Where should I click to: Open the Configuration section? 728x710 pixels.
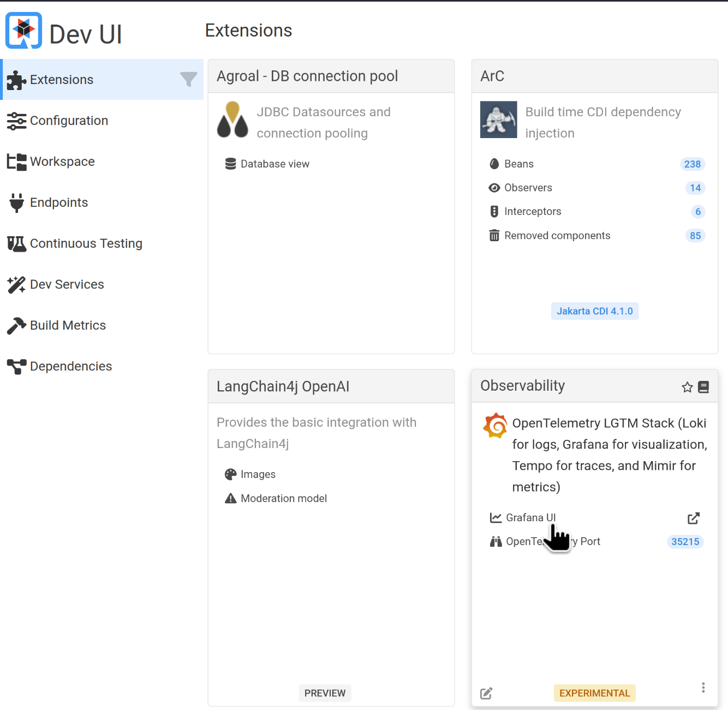click(69, 121)
